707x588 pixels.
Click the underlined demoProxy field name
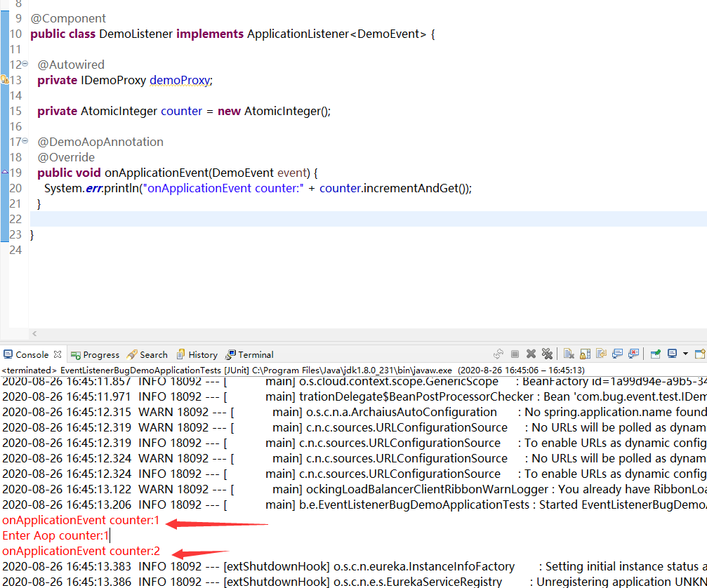click(180, 80)
